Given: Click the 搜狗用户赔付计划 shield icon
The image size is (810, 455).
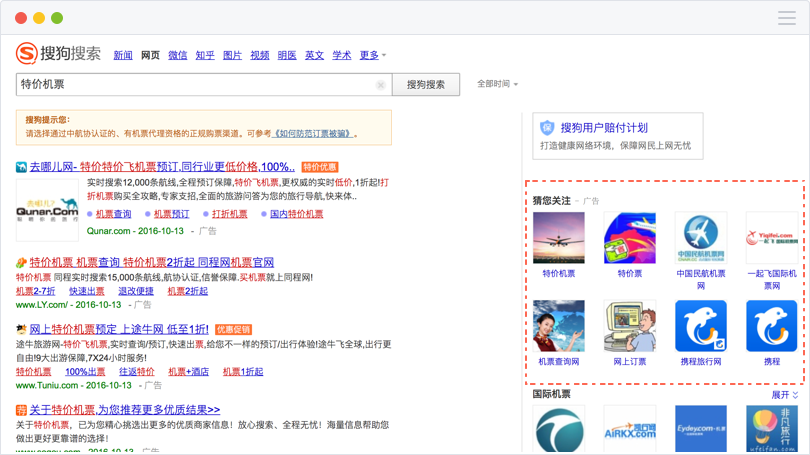Looking at the screenshot, I should [547, 128].
